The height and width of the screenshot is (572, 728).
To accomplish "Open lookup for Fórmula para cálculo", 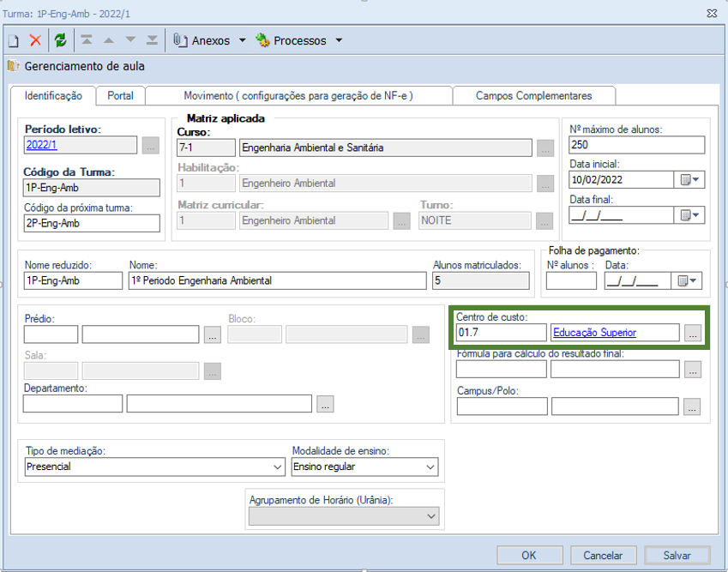I will coord(693,370).
